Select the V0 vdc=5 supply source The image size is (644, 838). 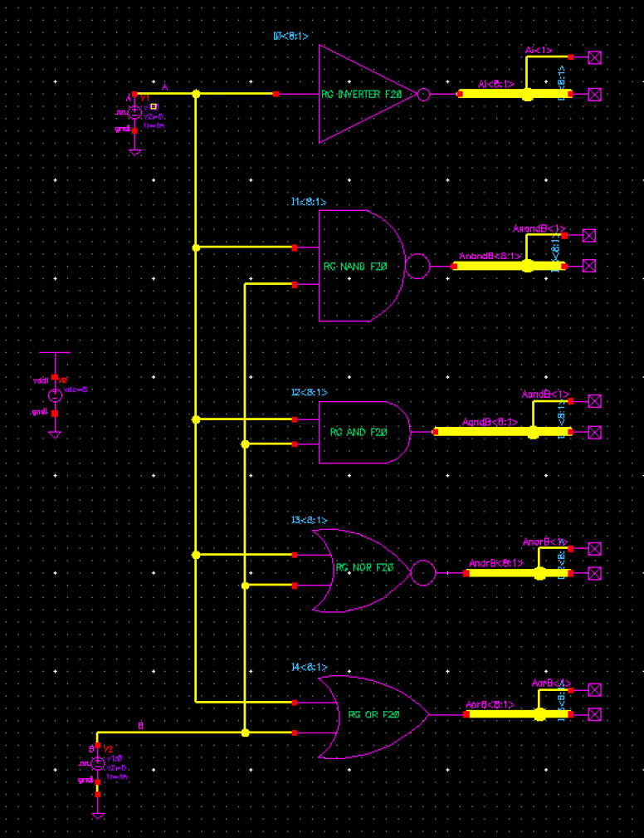point(55,395)
